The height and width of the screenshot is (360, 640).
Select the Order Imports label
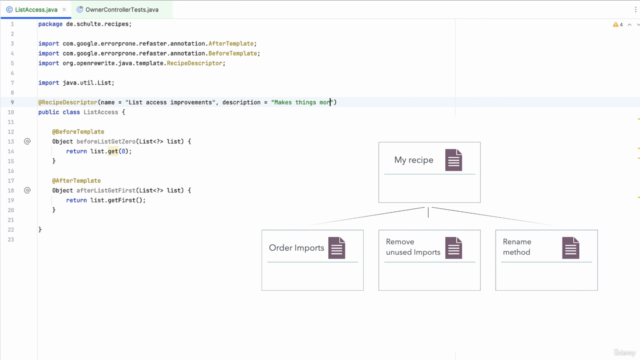[x=296, y=248]
